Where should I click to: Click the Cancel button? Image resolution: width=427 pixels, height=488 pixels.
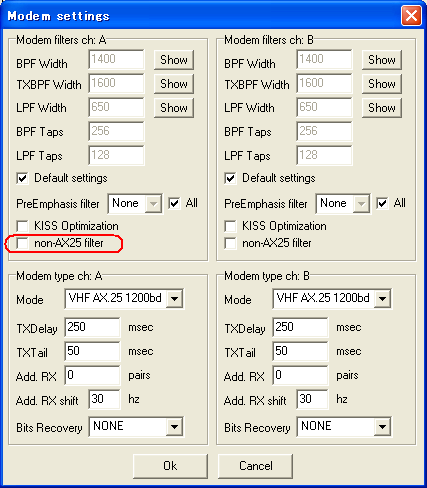[256, 466]
